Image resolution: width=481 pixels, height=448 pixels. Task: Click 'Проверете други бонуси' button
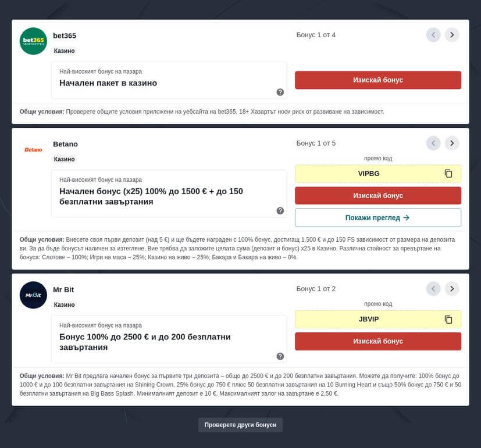tap(241, 425)
